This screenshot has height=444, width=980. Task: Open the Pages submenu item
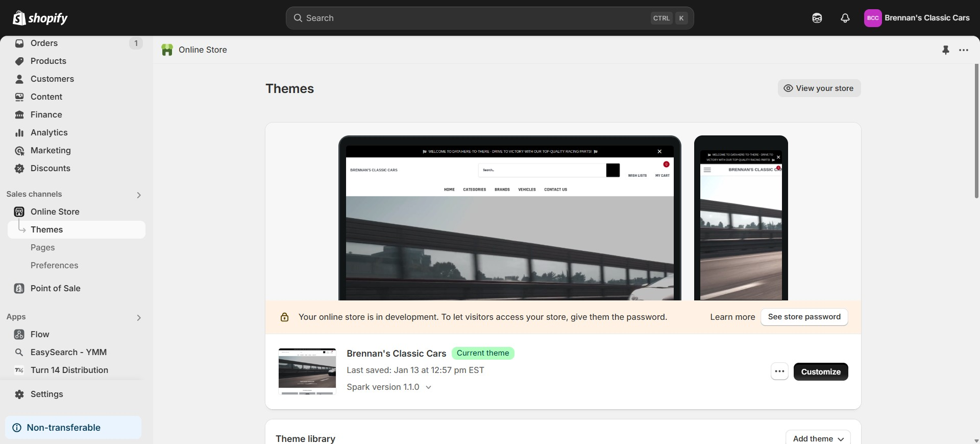point(42,248)
